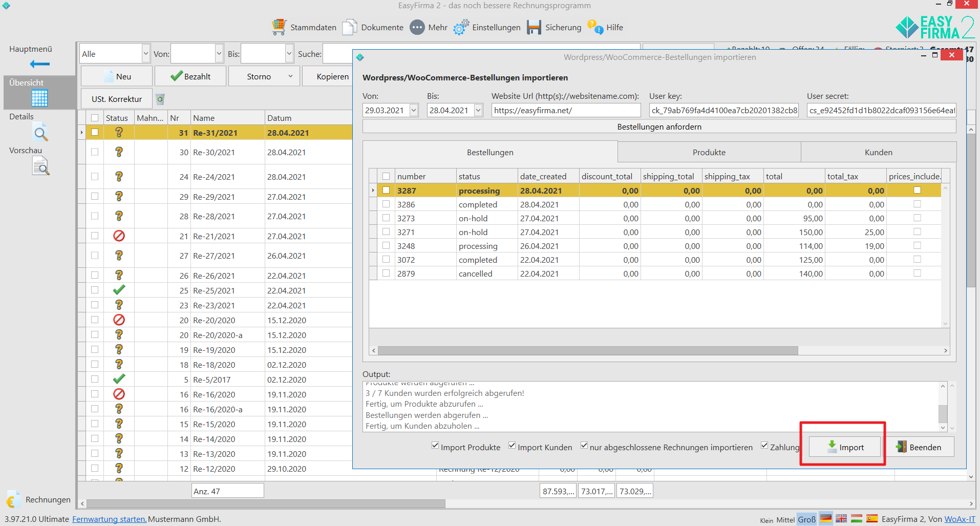Open the Alle filter dropdown

coord(145,54)
